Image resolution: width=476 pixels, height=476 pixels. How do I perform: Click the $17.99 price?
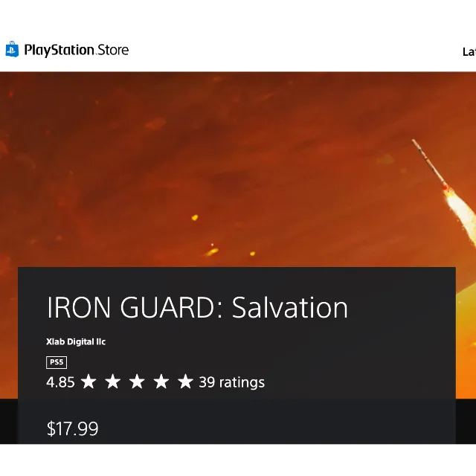[x=72, y=428]
